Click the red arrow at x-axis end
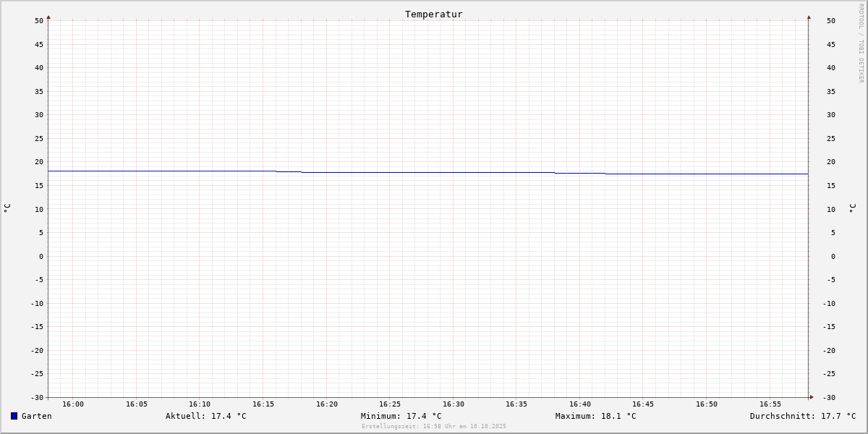The height and width of the screenshot is (434, 868). pyautogui.click(x=812, y=397)
